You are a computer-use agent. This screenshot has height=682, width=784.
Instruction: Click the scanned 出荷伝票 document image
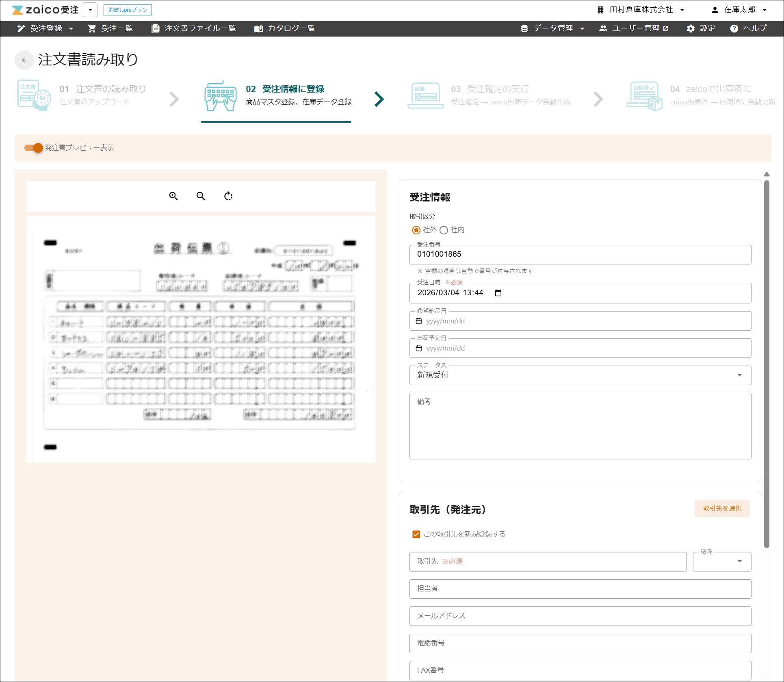(201, 340)
